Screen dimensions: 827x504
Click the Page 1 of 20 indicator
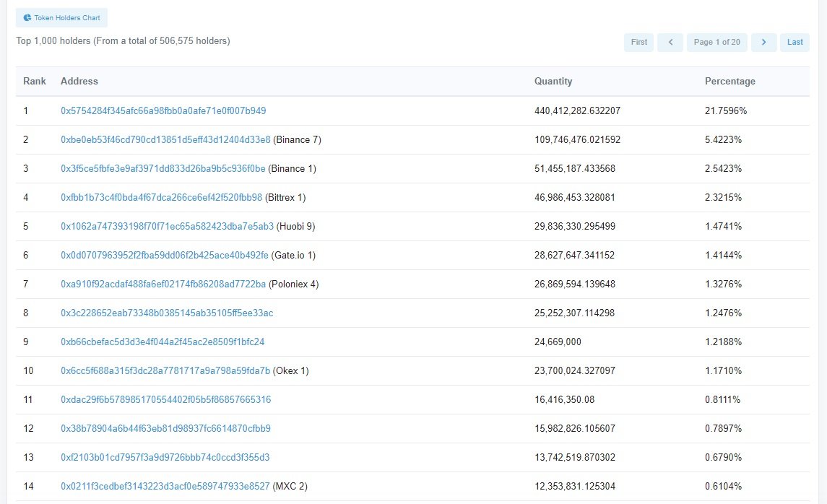716,42
